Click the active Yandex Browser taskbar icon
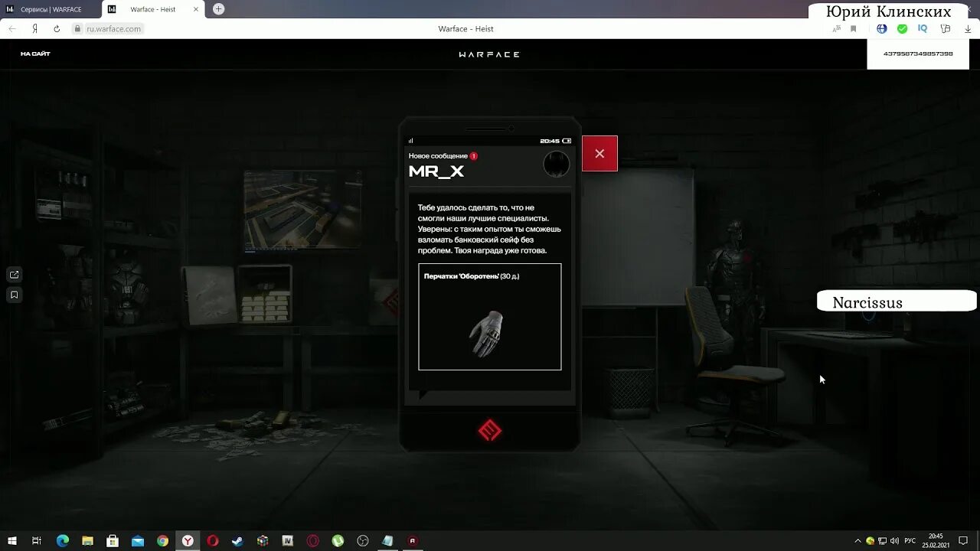Viewport: 980px width, 551px height. (188, 541)
